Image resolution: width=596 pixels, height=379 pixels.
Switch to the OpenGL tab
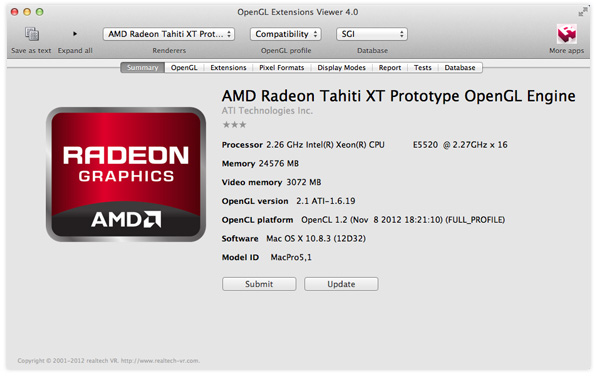coord(184,68)
